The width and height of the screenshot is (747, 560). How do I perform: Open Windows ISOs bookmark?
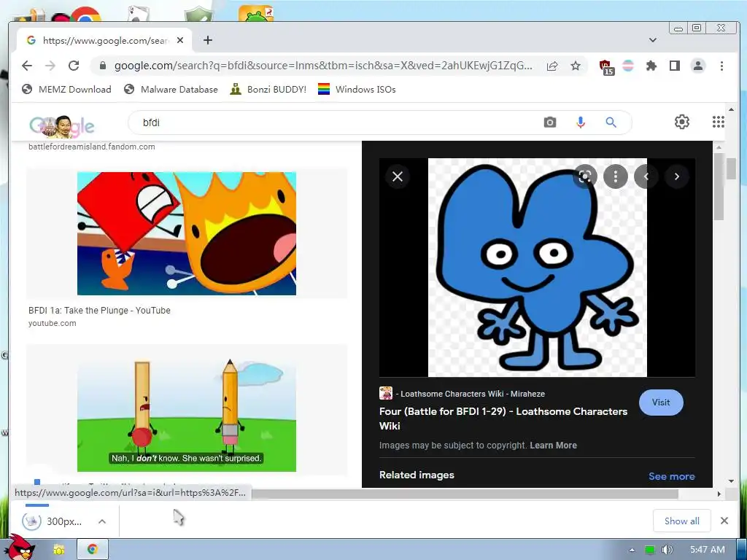coord(357,90)
